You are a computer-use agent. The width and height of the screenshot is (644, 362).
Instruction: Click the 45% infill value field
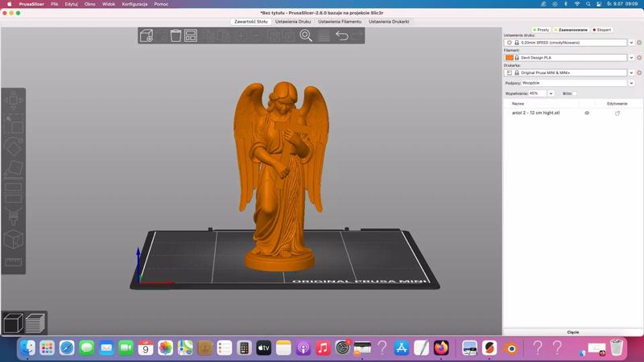click(x=538, y=93)
